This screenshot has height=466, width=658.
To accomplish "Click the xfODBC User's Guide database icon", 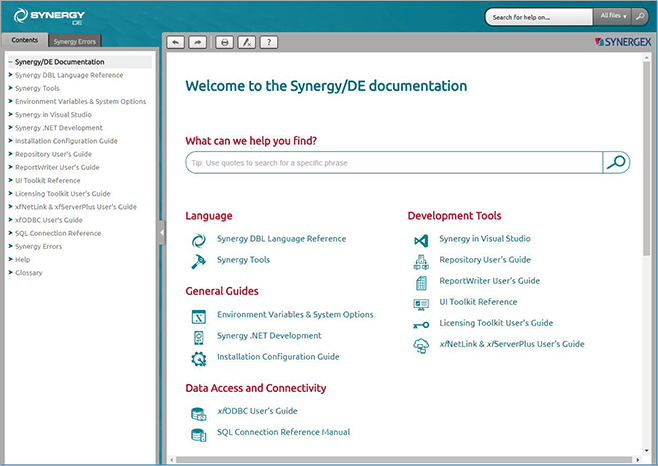I will click(198, 414).
